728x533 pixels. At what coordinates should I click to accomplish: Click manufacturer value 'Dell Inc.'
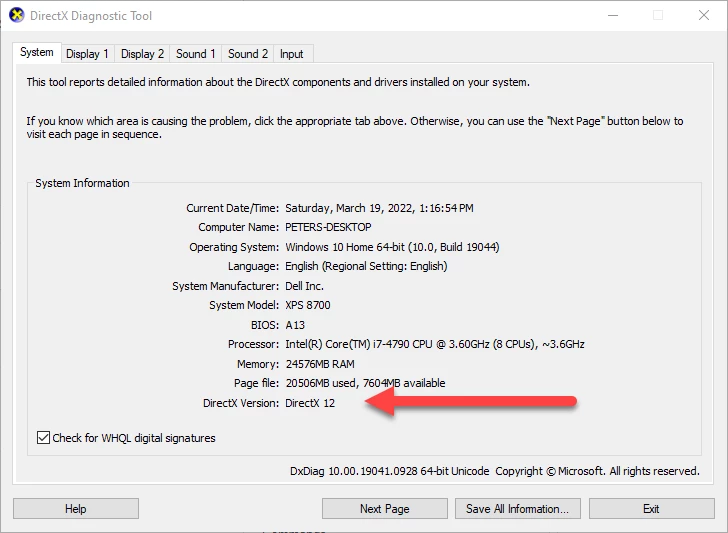click(304, 286)
